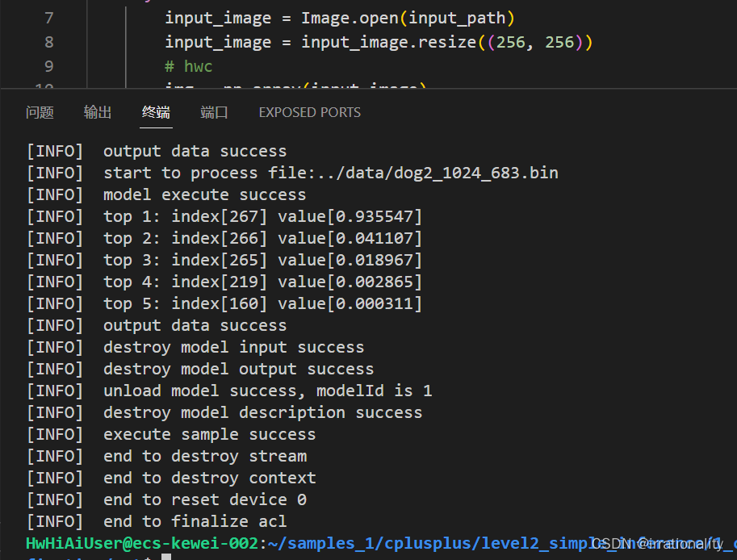This screenshot has width=737, height=560.
Task: Click the 'top 5: index[160]' result line
Action: coord(224,303)
